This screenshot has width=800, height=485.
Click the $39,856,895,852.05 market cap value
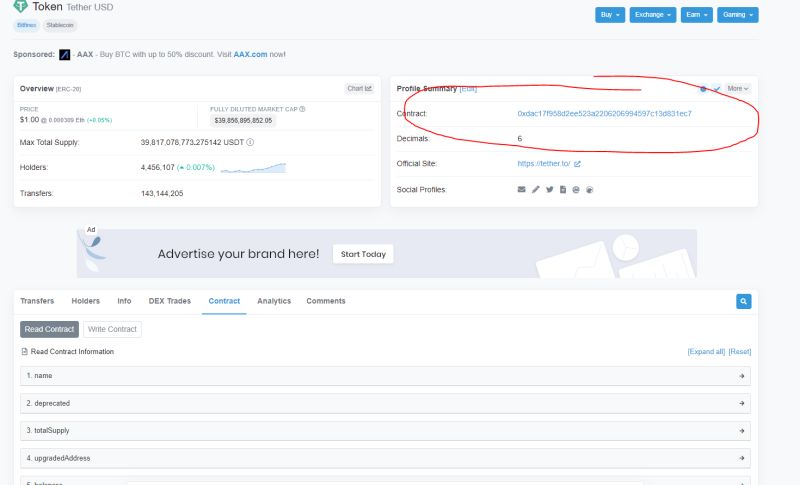pos(243,121)
